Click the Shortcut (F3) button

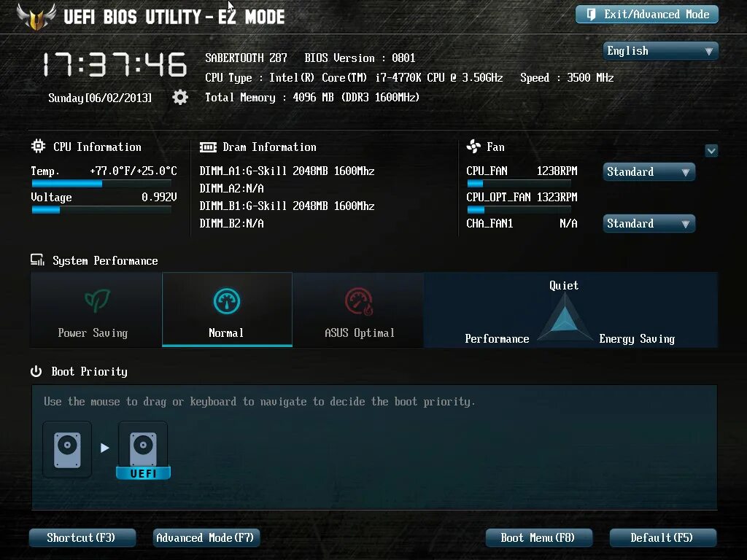click(82, 537)
